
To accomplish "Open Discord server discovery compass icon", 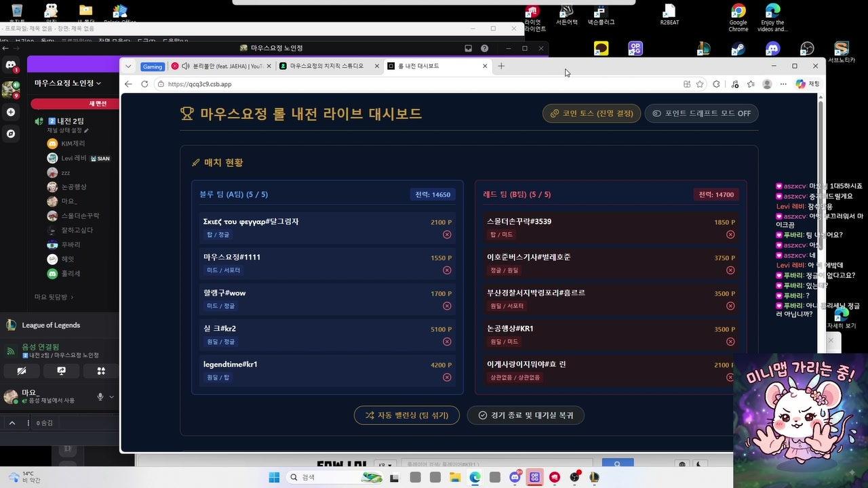I will [x=11, y=134].
